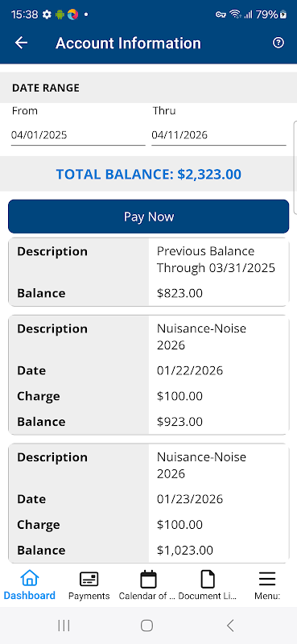Select the Total Balance $2,323.00 text
This screenshot has height=644, width=297.
tap(149, 174)
